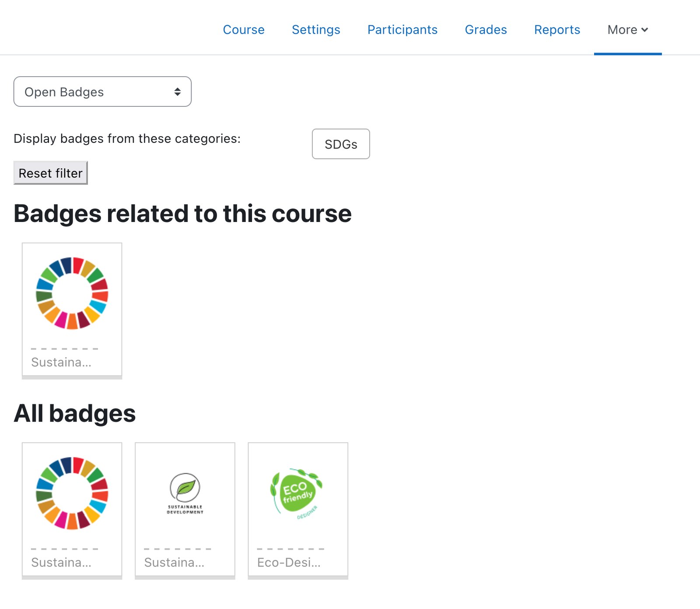The width and height of the screenshot is (700, 609).
Task: Select the SDGs category filter
Action: (341, 144)
